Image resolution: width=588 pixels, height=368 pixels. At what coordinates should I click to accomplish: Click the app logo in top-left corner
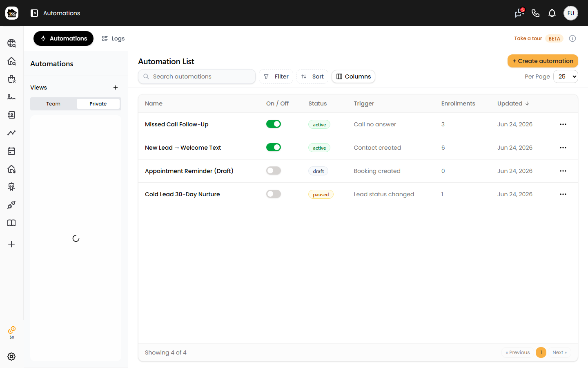point(12,13)
